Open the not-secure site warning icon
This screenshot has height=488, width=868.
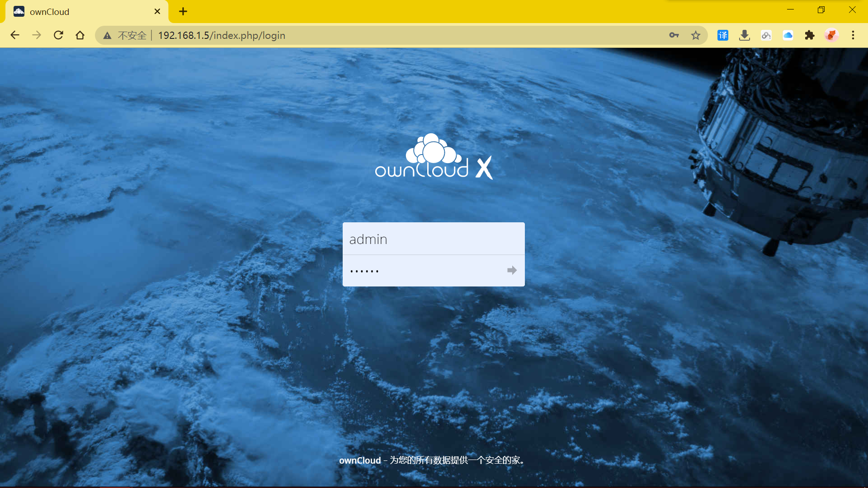coord(107,36)
